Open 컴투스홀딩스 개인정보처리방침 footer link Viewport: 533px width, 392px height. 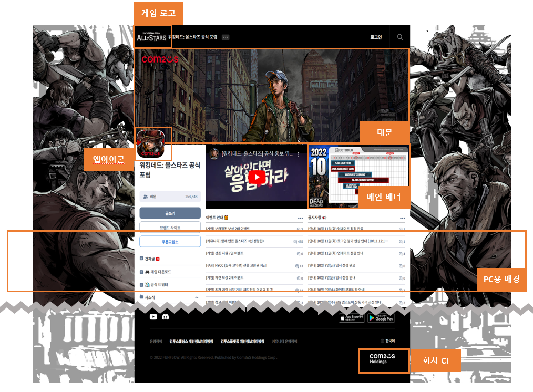[x=191, y=342]
